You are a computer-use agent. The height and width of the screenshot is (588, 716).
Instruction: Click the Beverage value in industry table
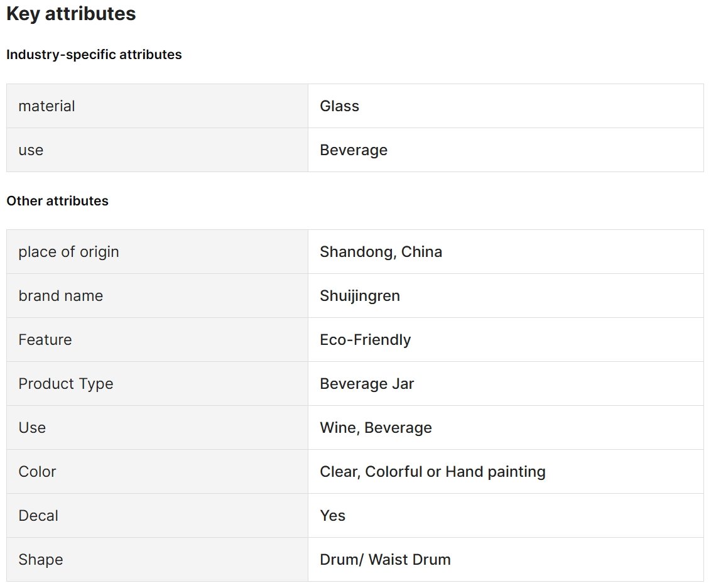click(x=354, y=150)
